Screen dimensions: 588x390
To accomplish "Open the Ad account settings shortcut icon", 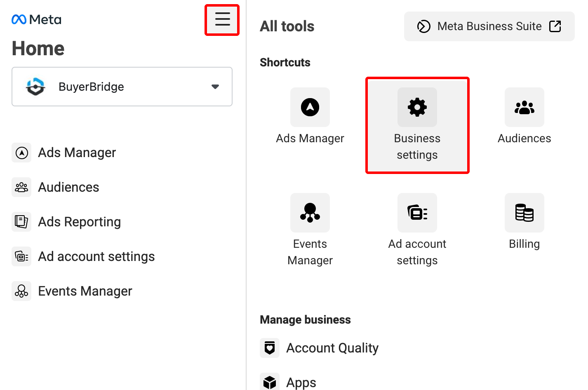I will (417, 213).
